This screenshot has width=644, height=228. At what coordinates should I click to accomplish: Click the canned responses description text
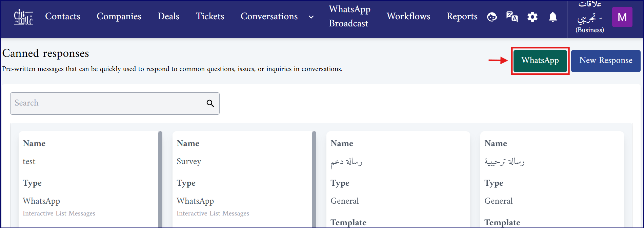172,69
